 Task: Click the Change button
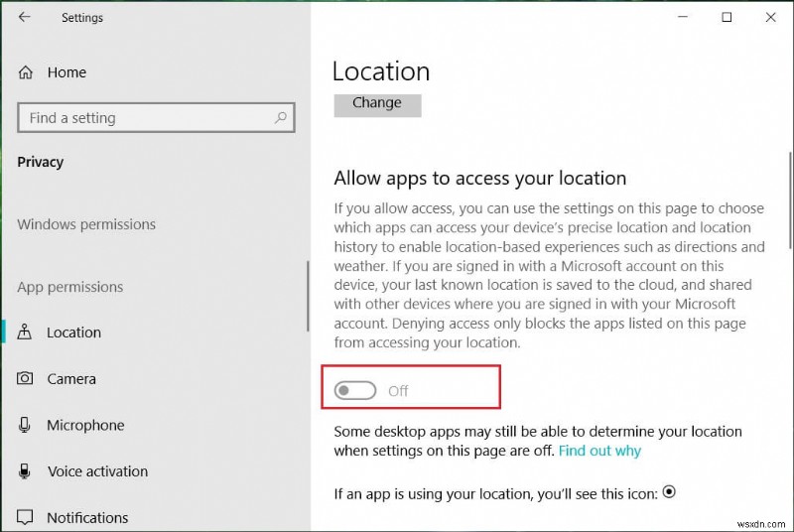click(377, 105)
